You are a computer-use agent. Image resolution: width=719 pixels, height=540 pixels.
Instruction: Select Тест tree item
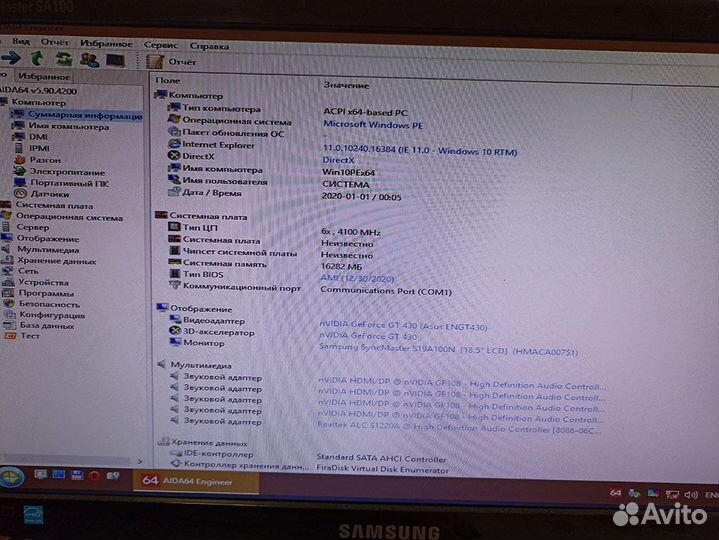pyautogui.click(x=30, y=336)
